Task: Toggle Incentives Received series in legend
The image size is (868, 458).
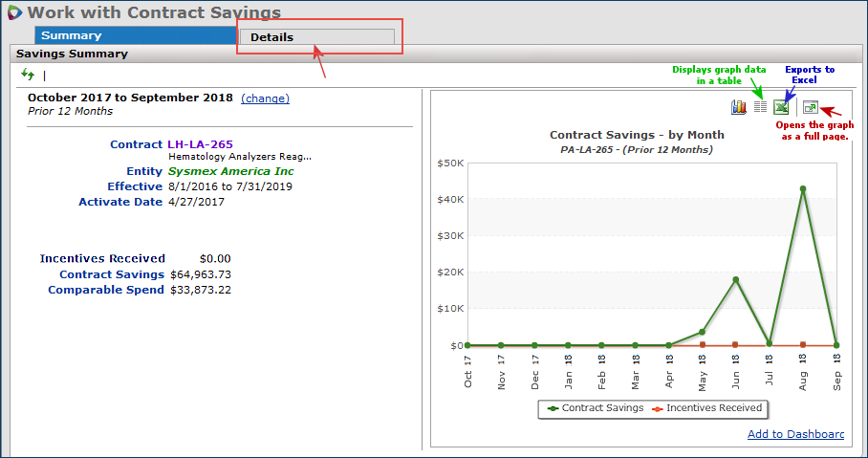Action: [x=706, y=408]
